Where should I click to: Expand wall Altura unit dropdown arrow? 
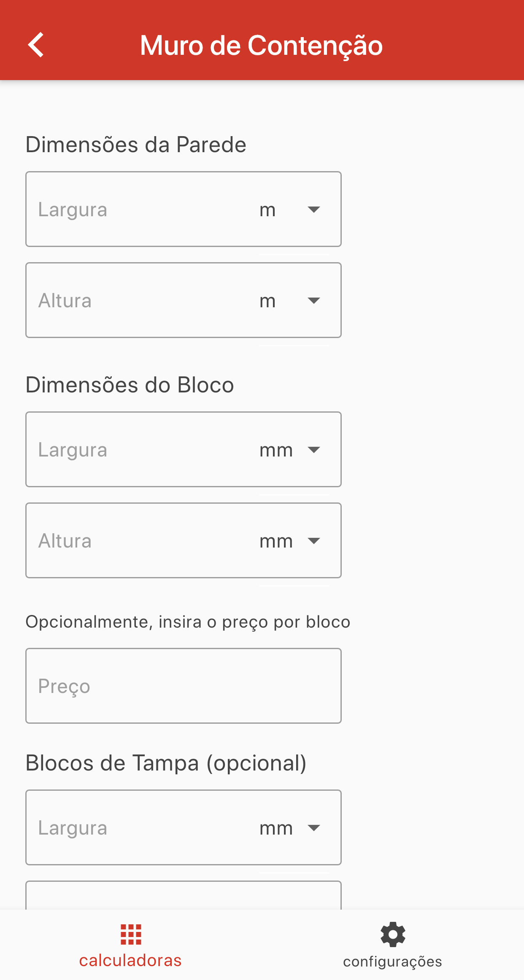pyautogui.click(x=314, y=301)
